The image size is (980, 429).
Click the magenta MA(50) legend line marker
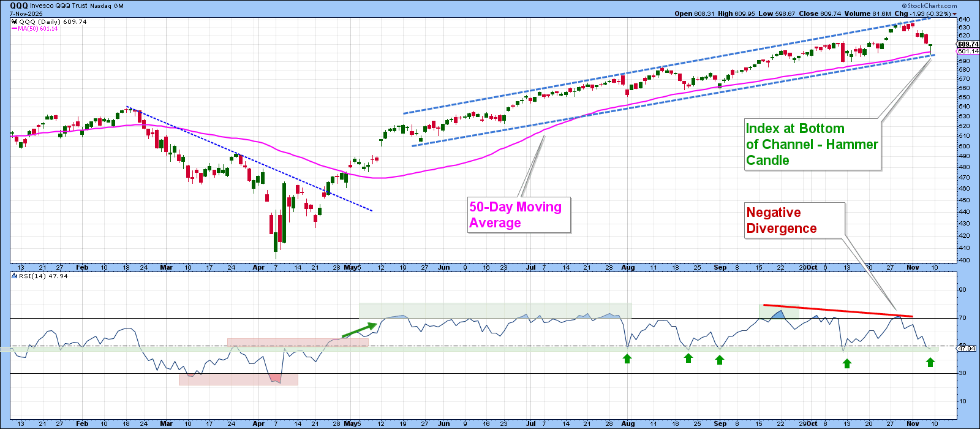click(x=14, y=29)
